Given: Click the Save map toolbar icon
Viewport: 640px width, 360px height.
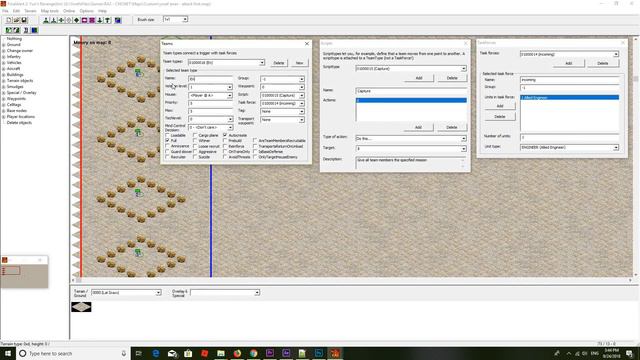Looking at the screenshot, I should click(x=24, y=20).
